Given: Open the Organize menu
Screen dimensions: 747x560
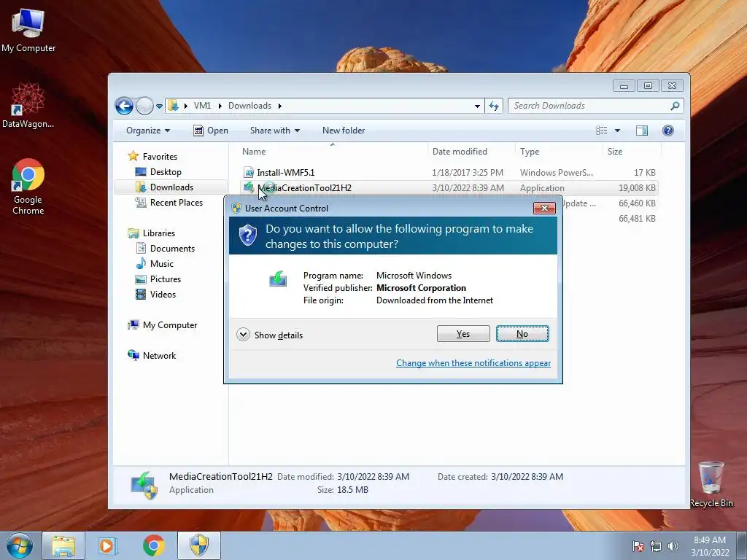Looking at the screenshot, I should pyautogui.click(x=148, y=131).
